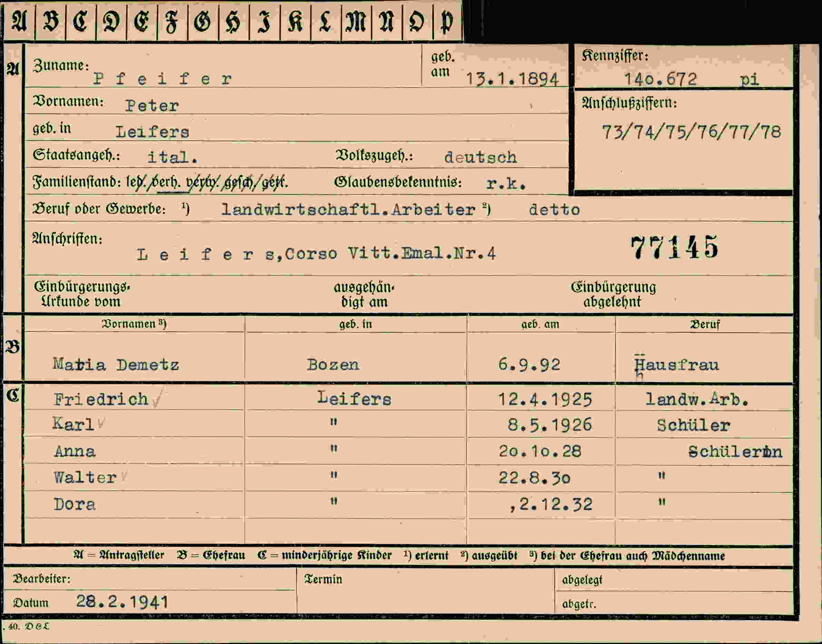Click Karl's birth date 8.5.1926
Screen dimensions: 822x644
pyautogui.click(x=550, y=425)
